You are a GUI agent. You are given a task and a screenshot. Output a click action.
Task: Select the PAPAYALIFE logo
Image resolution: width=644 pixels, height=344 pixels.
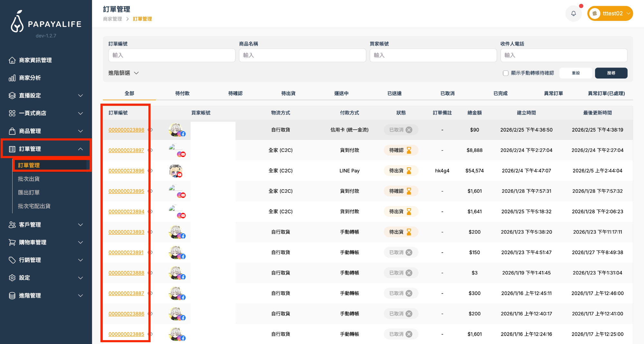(45, 23)
